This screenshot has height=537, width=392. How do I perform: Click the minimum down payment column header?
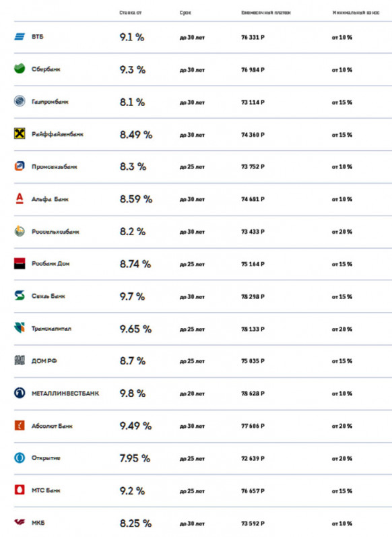pos(356,13)
